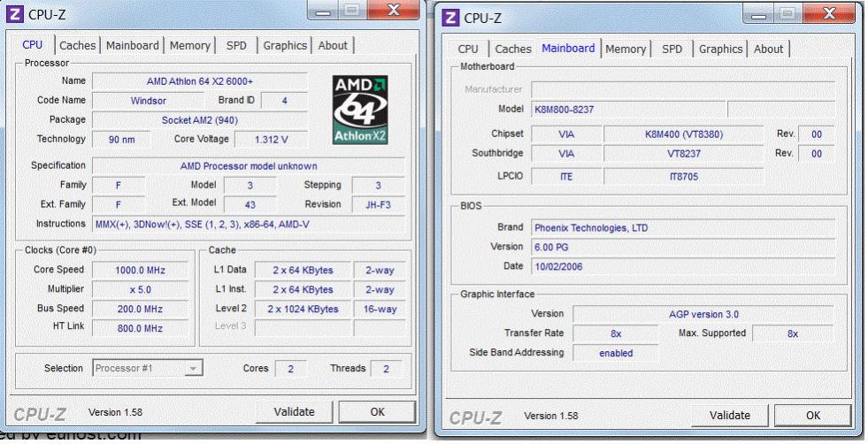
Task: Click the Ext. Model value 43
Action: coord(250,205)
